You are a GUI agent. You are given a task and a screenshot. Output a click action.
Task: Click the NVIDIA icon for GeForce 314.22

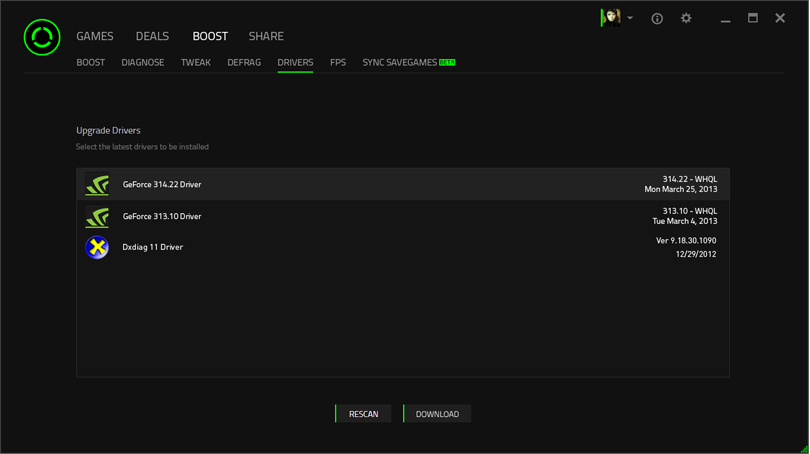click(97, 184)
